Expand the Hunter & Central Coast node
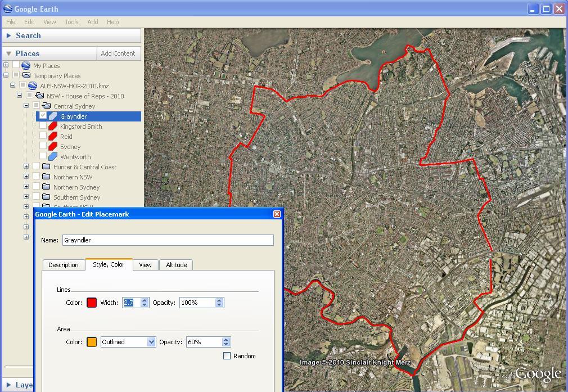This screenshot has width=568, height=392. [x=26, y=166]
